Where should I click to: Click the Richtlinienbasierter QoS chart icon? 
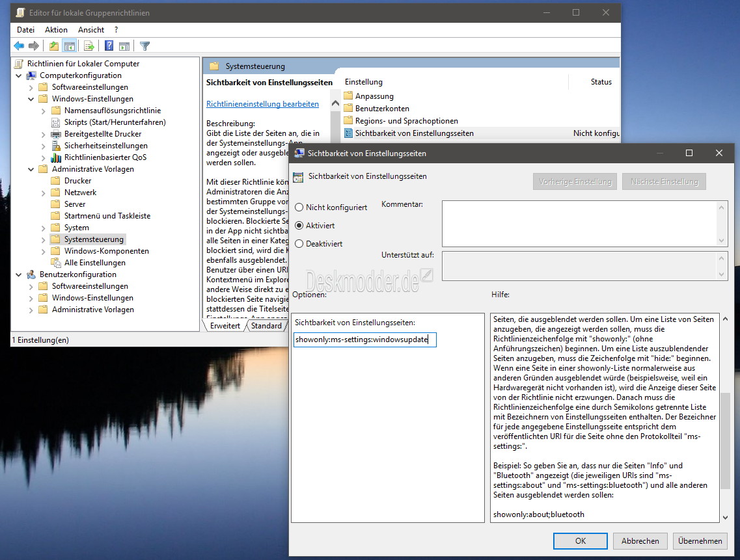(x=56, y=157)
